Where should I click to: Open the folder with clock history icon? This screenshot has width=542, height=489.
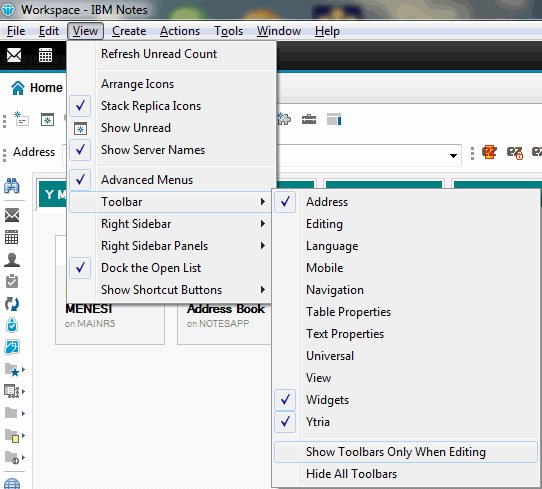pos(12,458)
